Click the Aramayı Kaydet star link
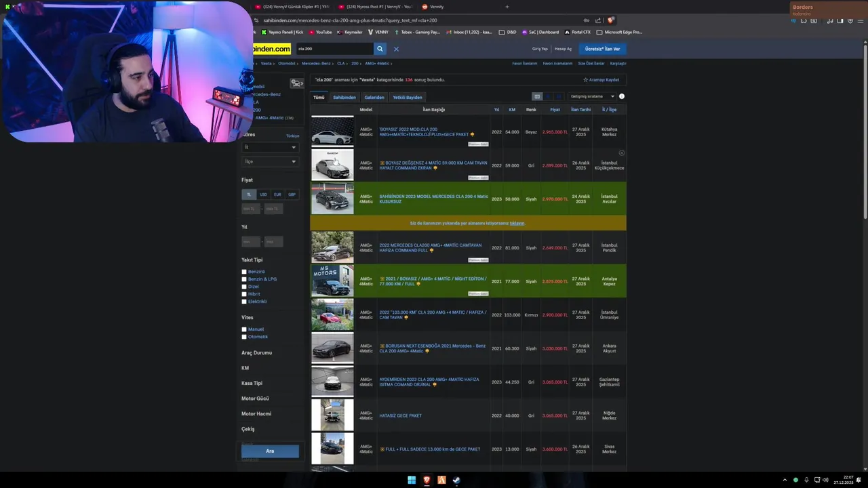The width and height of the screenshot is (868, 488). point(601,79)
